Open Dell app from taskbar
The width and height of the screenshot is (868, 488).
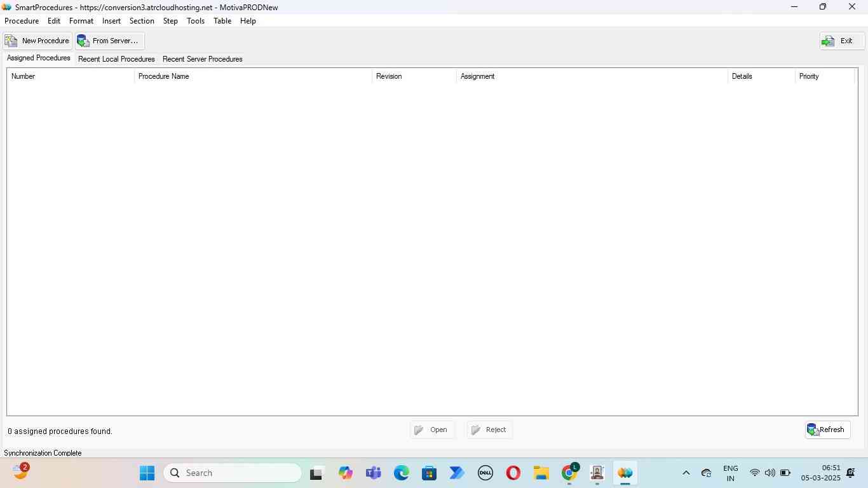pos(485,473)
